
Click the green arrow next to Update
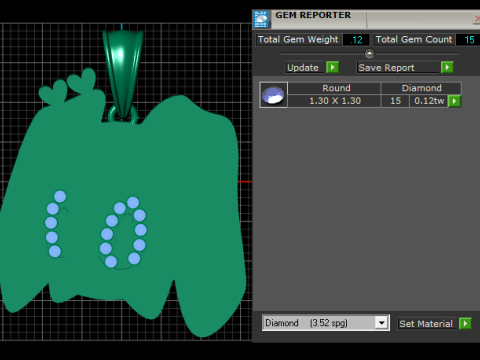click(x=332, y=67)
